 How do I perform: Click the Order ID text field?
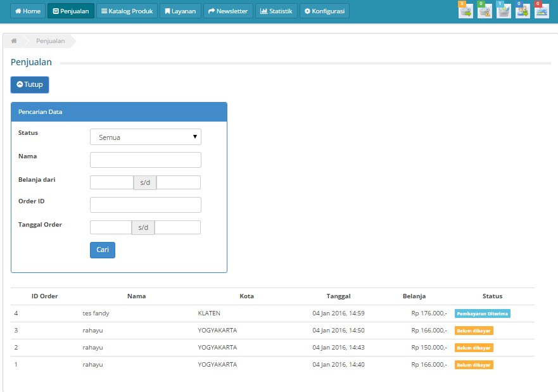146,205
